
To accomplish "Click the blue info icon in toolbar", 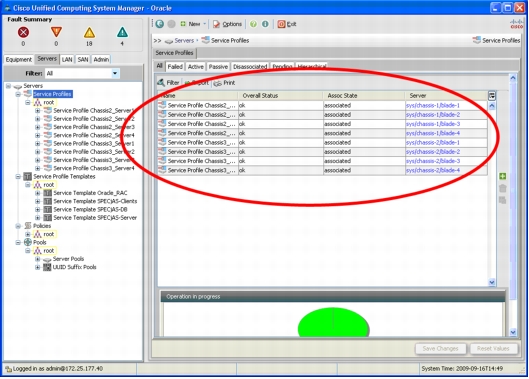I will click(x=266, y=24).
